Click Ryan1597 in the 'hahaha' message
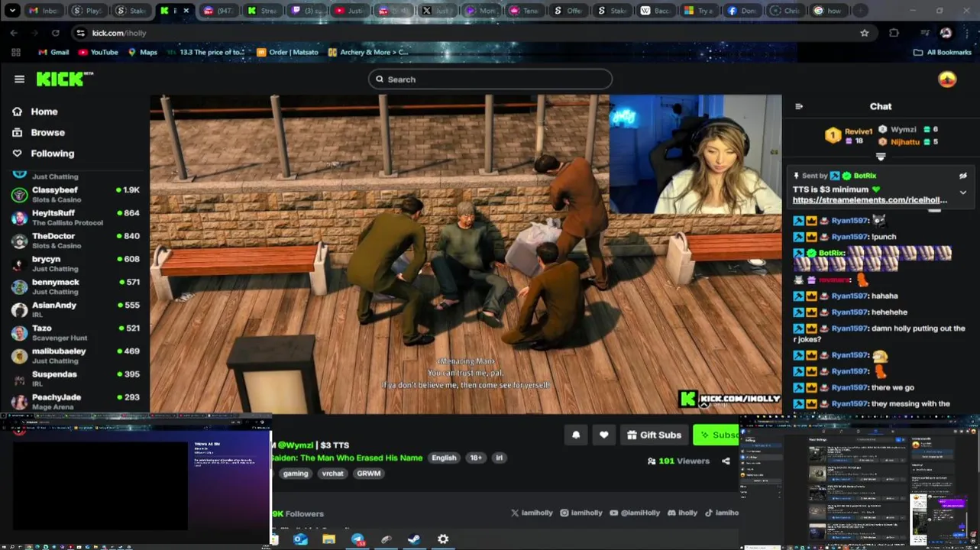This screenshot has height=550, width=980. click(x=849, y=296)
